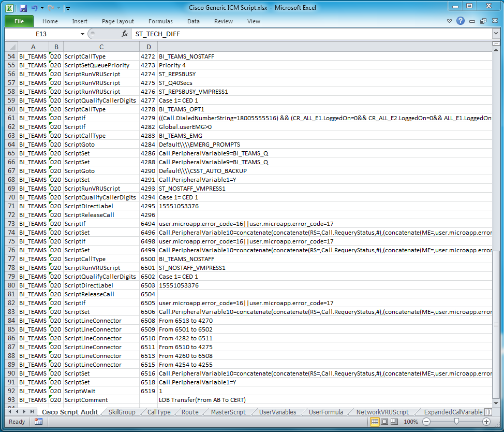Image resolution: width=504 pixels, height=432 pixels.
Task: Open Excel Help question mark icon
Action: click(x=461, y=21)
